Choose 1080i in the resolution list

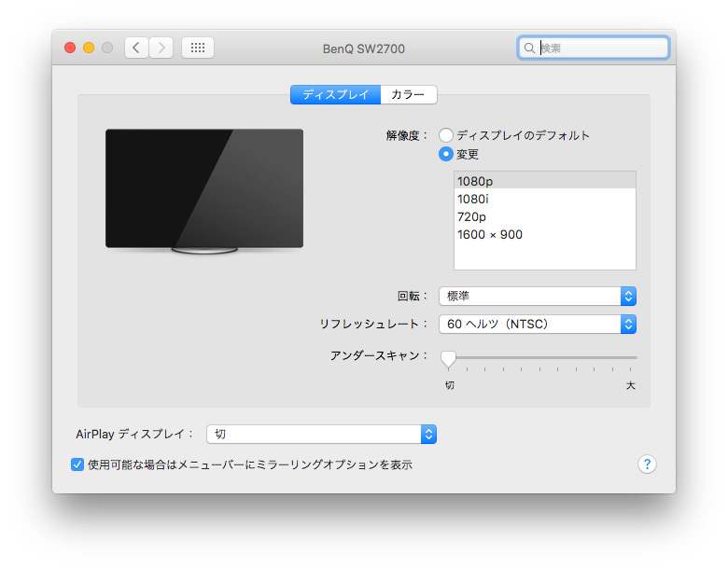[545, 199]
